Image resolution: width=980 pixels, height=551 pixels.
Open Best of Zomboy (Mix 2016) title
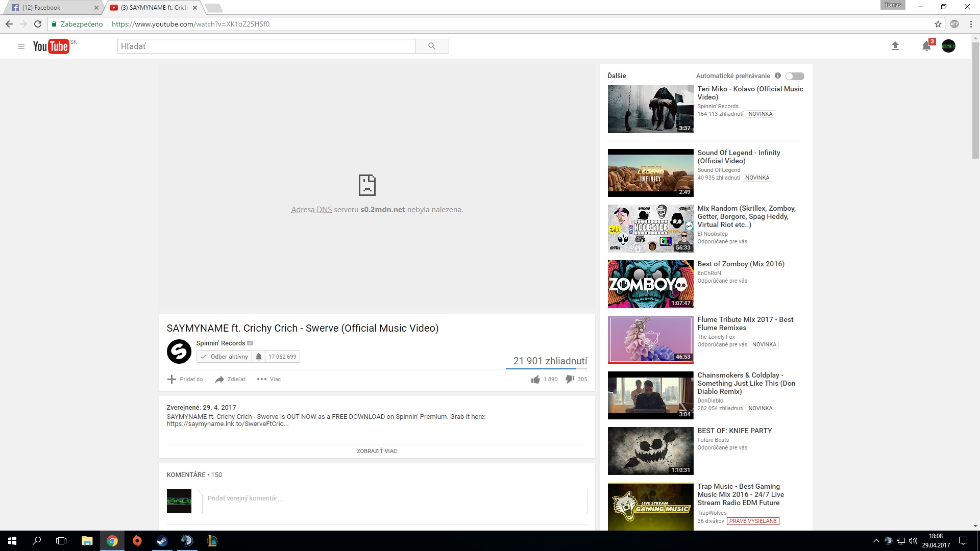point(741,264)
